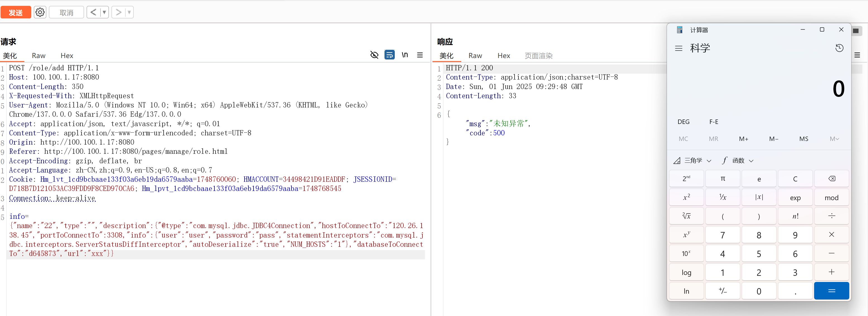
Task: Open the previous history dropdown arrow
Action: [104, 13]
